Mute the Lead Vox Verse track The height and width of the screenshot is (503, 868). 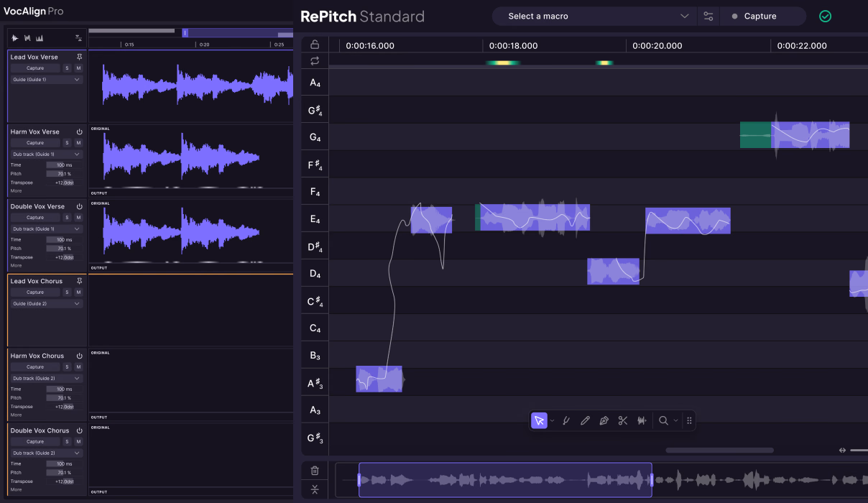78,68
